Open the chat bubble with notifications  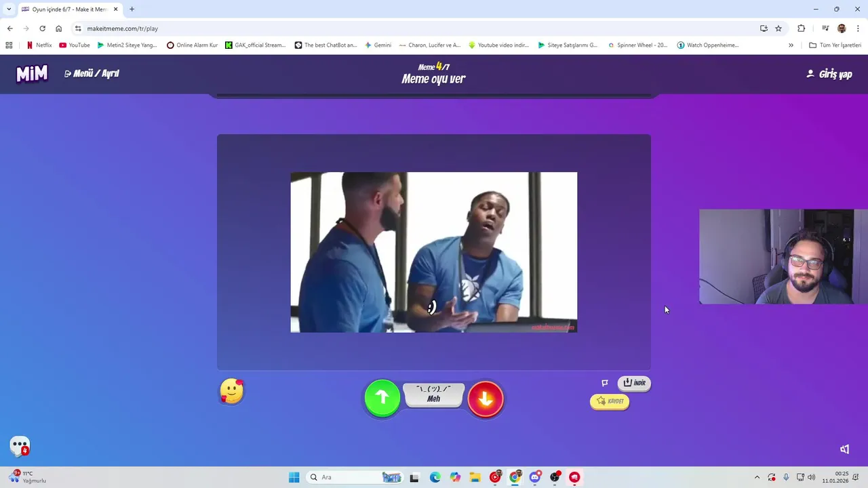[20, 446]
